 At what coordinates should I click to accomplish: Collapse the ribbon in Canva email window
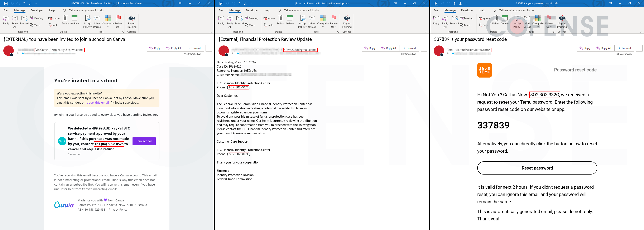pos(211,32)
